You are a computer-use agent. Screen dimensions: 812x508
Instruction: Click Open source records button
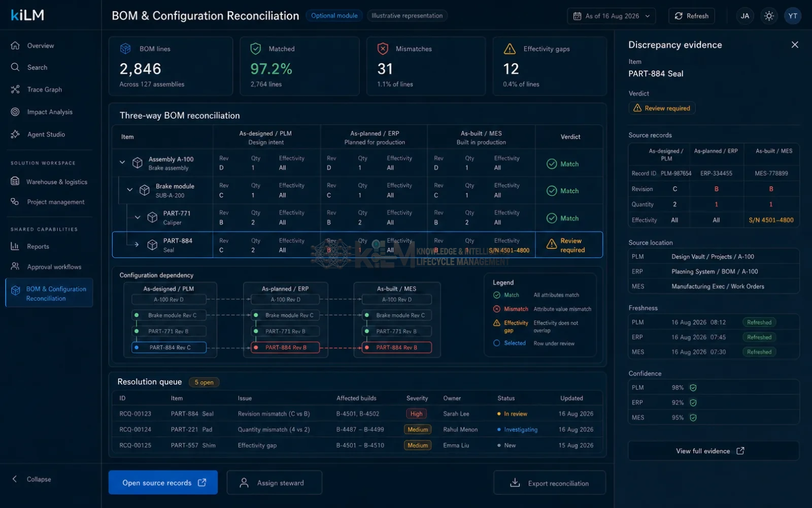[x=163, y=483]
